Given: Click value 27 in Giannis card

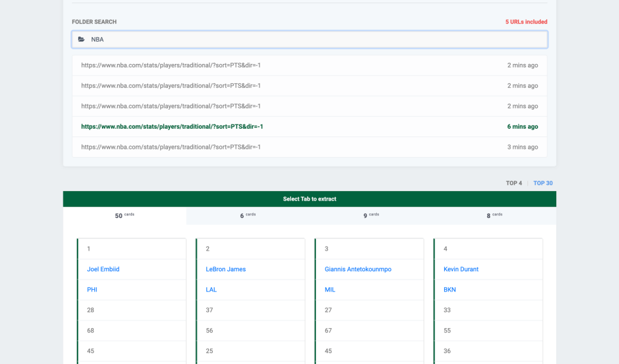Looking at the screenshot, I should pyautogui.click(x=328, y=310).
